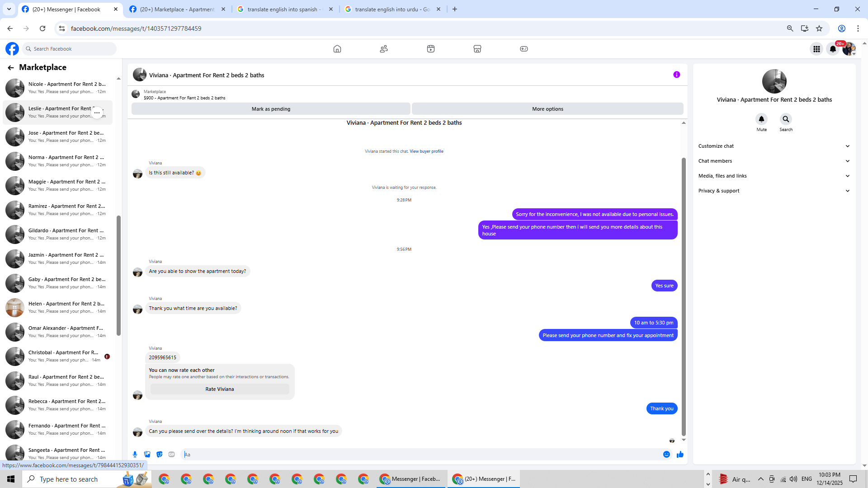Expand Privacy & support section
The height and width of the screenshot is (488, 868).
click(774, 191)
